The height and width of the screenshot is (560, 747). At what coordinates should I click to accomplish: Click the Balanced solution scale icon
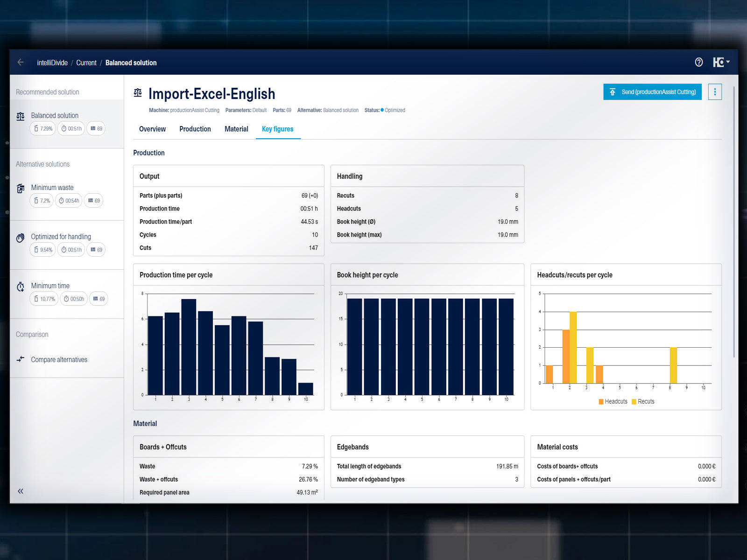click(x=21, y=116)
